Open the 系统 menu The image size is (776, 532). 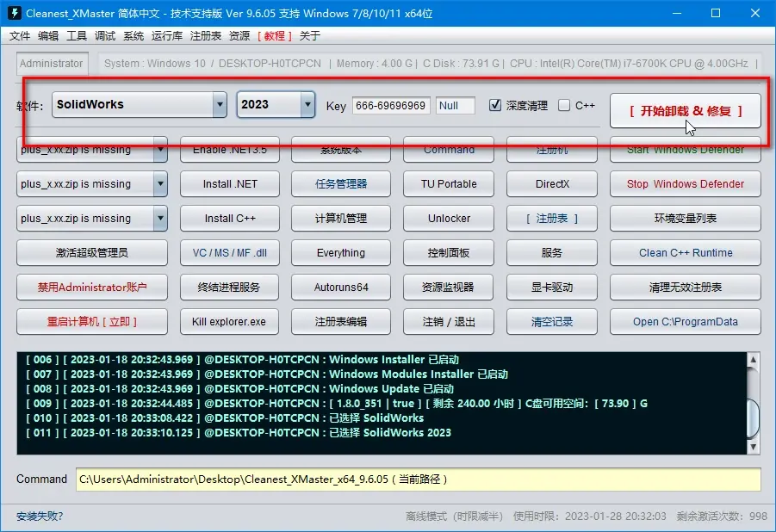[x=133, y=35]
